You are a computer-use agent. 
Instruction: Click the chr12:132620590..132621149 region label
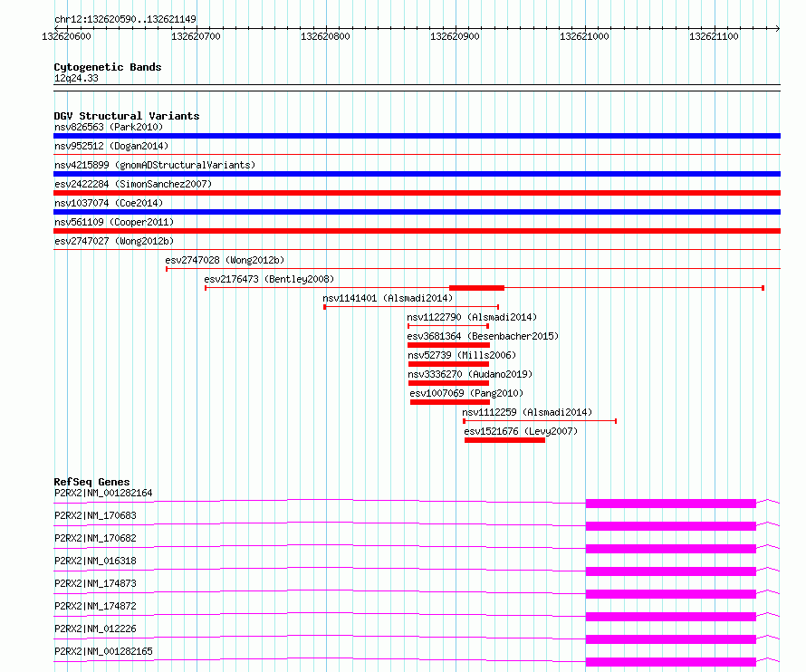tap(125, 20)
